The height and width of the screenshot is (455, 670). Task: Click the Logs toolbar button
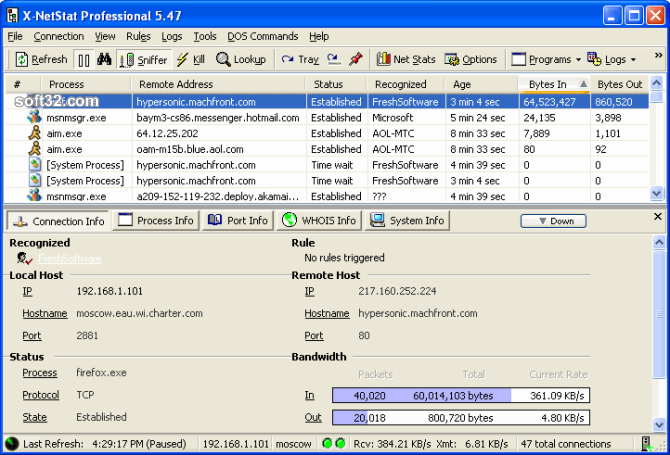607,59
